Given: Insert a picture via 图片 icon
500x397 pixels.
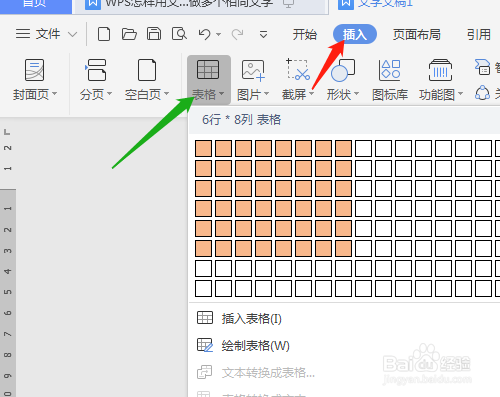Looking at the screenshot, I should [253, 70].
